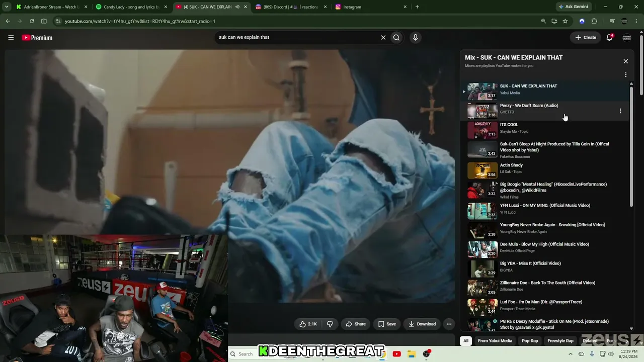Open the browser zoom magnifier icon
This screenshot has height=362, width=644.
click(x=543, y=21)
